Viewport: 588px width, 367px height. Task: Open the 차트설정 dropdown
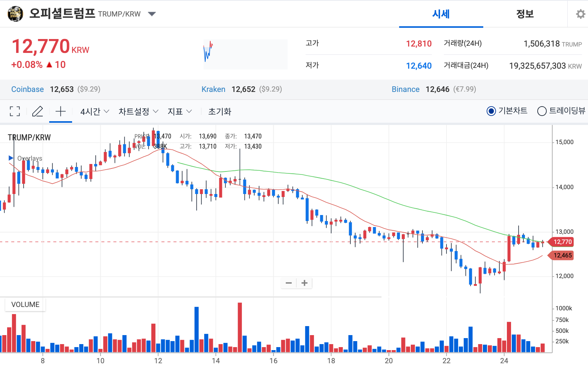[x=139, y=111]
